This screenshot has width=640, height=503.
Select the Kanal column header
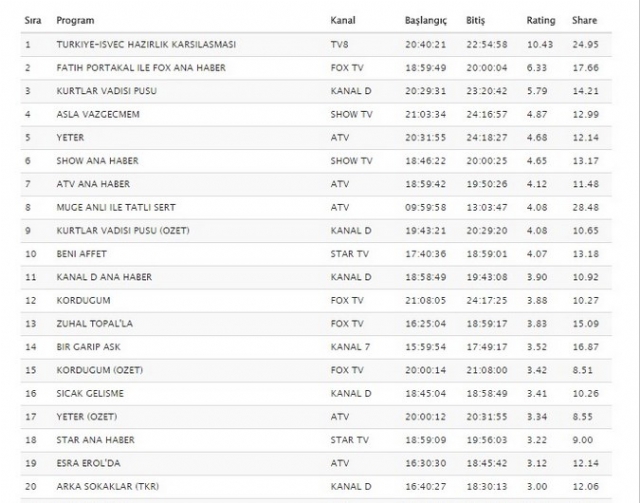341,20
